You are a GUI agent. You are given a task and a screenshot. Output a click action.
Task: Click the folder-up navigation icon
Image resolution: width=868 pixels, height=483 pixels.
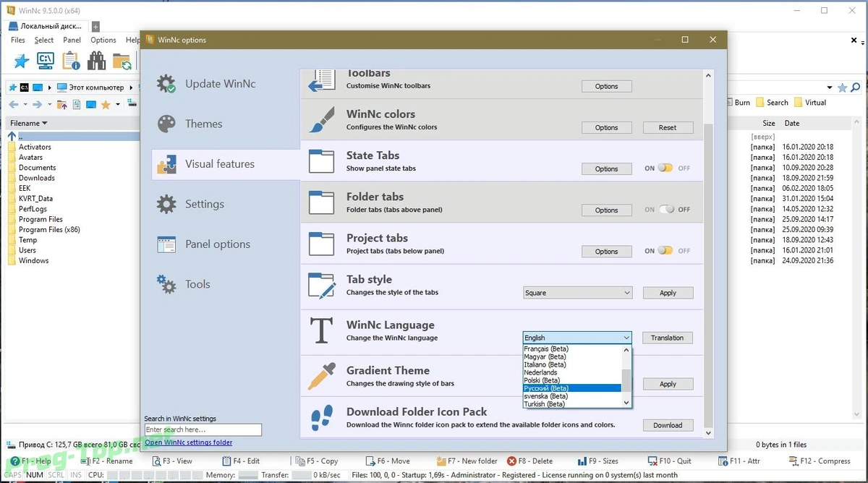tap(62, 105)
